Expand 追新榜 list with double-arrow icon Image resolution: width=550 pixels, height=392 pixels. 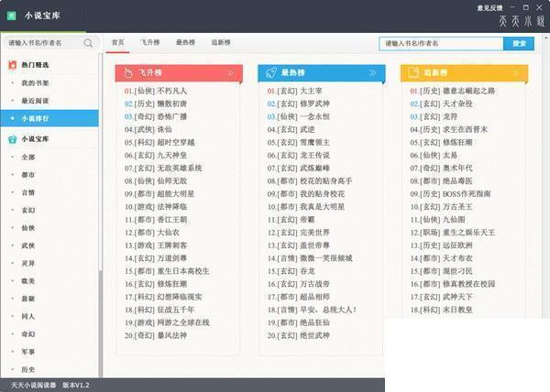coord(515,72)
